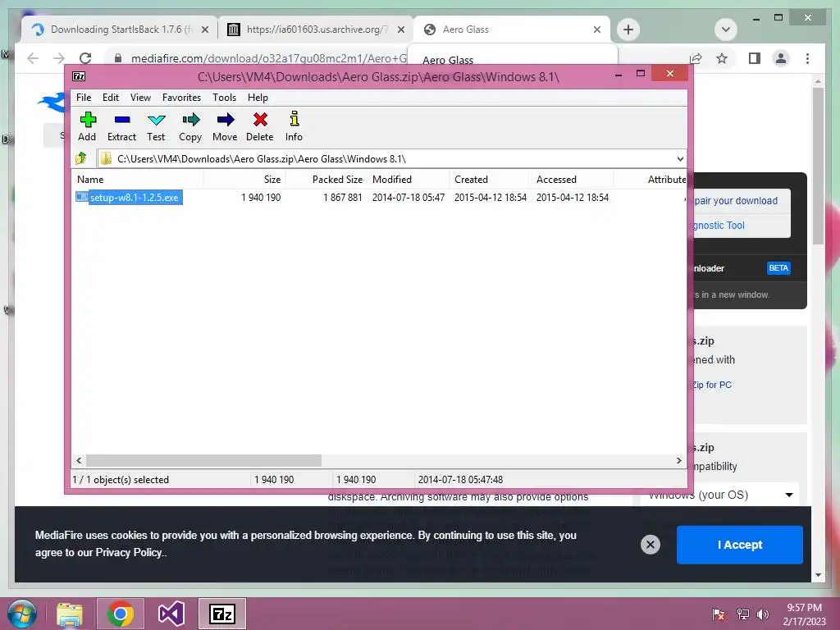Viewport: 840px width, 630px height.
Task: Open Windows Start orb
Action: [22, 614]
